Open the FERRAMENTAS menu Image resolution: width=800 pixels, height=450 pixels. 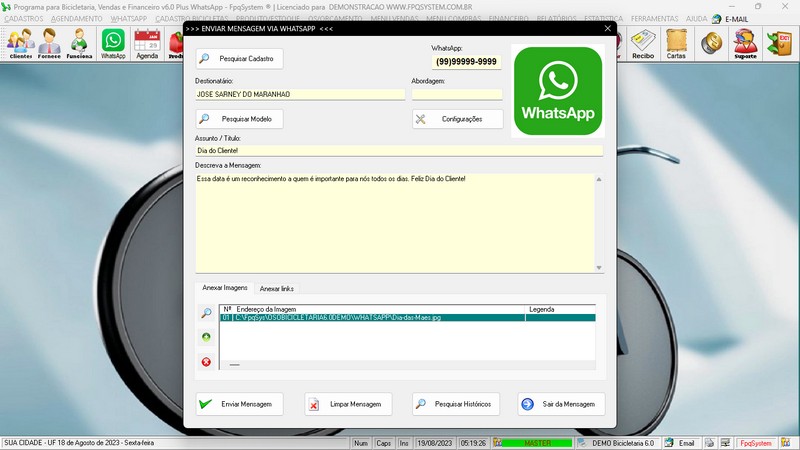click(655, 19)
